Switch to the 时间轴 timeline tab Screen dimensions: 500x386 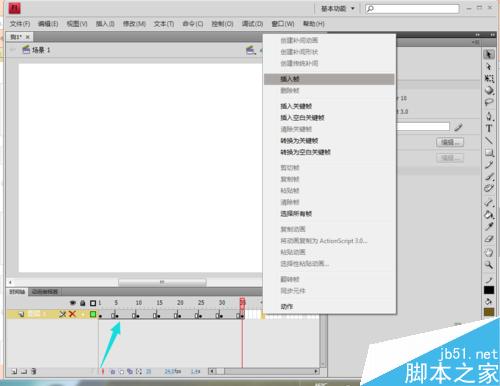click(17, 292)
